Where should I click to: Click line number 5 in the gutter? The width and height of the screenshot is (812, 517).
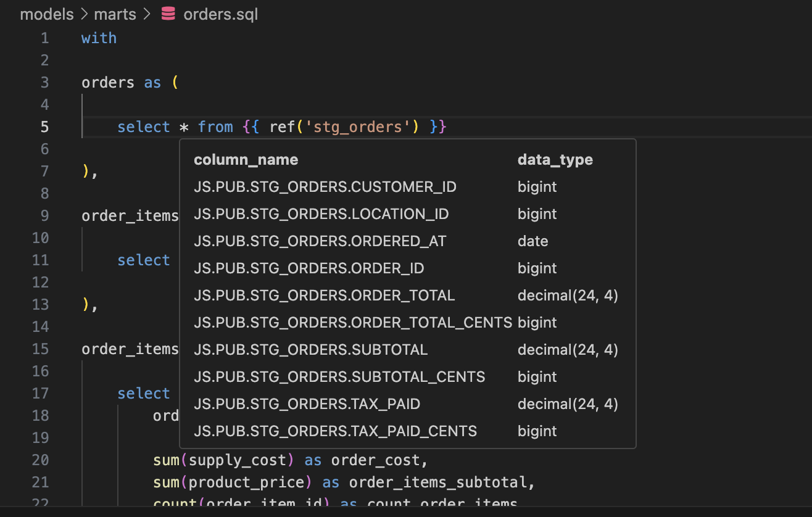point(44,126)
